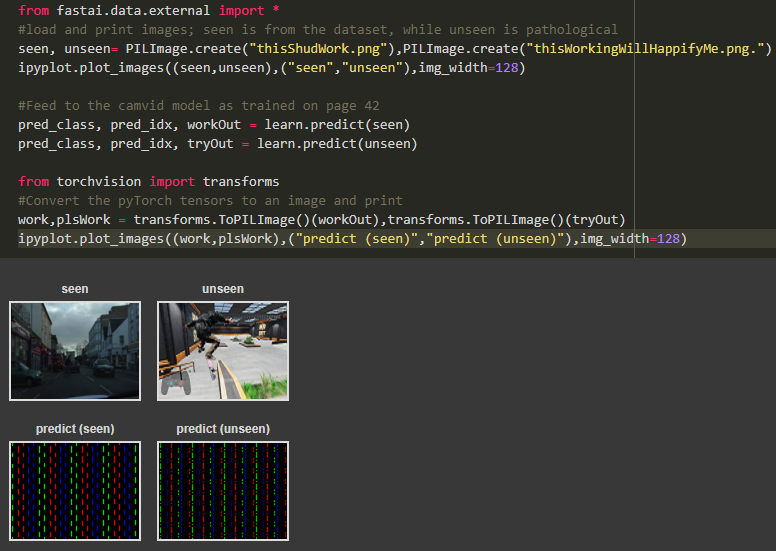Place cursor on learn.predict(seen) call
Image resolution: width=776 pixels, height=551 pixels.
point(337,124)
